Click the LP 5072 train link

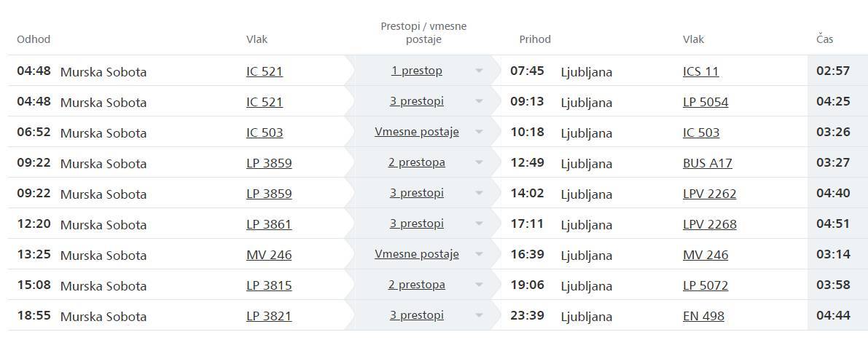705,286
